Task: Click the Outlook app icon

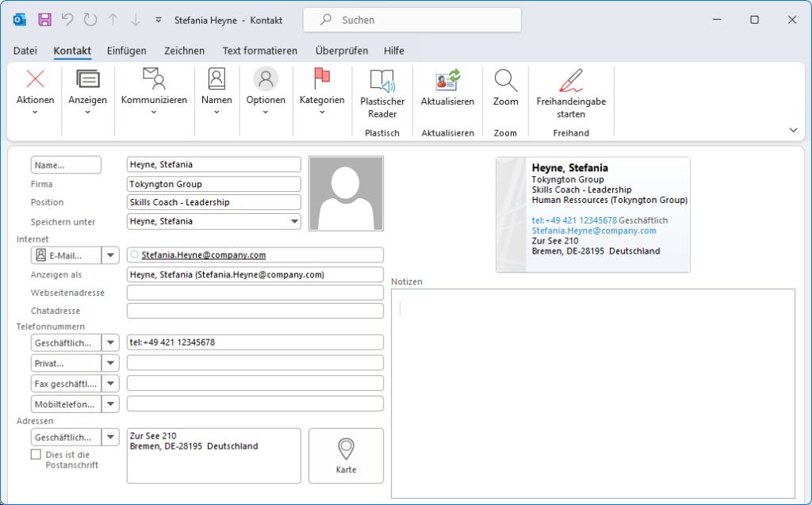Action: tap(20, 20)
